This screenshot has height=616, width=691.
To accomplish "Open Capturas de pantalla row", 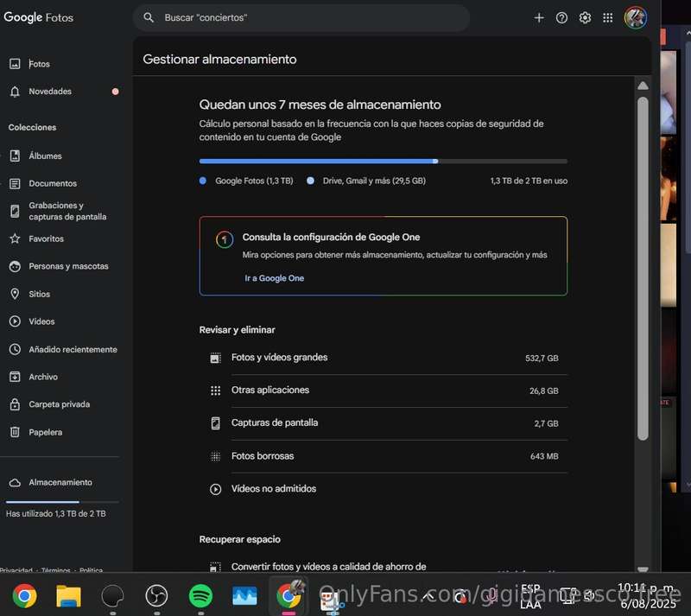I will [x=384, y=423].
